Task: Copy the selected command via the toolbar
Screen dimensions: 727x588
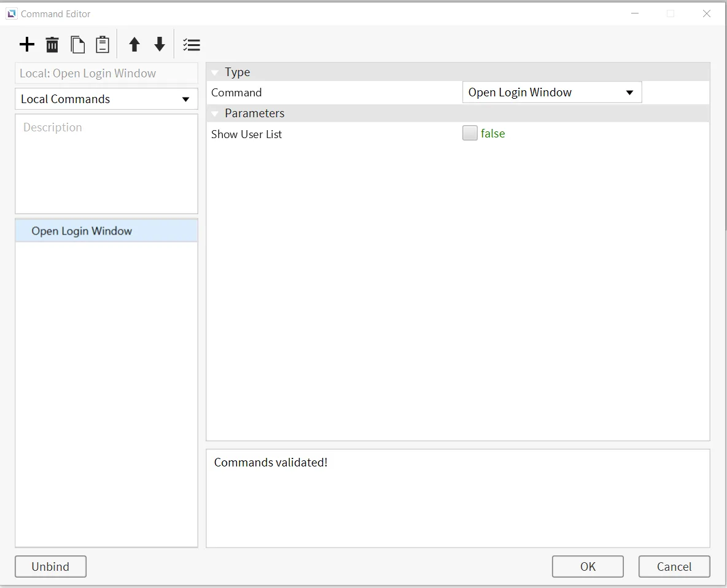Action: [x=77, y=45]
